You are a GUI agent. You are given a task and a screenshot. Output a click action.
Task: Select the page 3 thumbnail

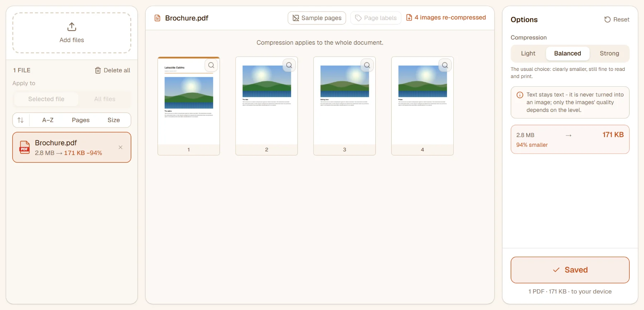click(345, 106)
